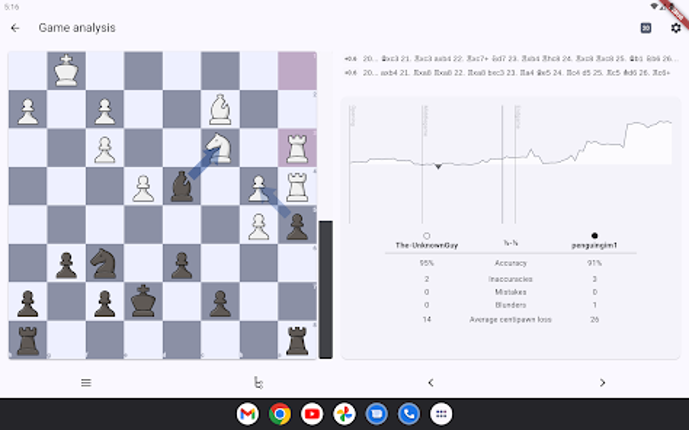Open YouTube from the taskbar
The width and height of the screenshot is (689, 430).
pos(312,413)
